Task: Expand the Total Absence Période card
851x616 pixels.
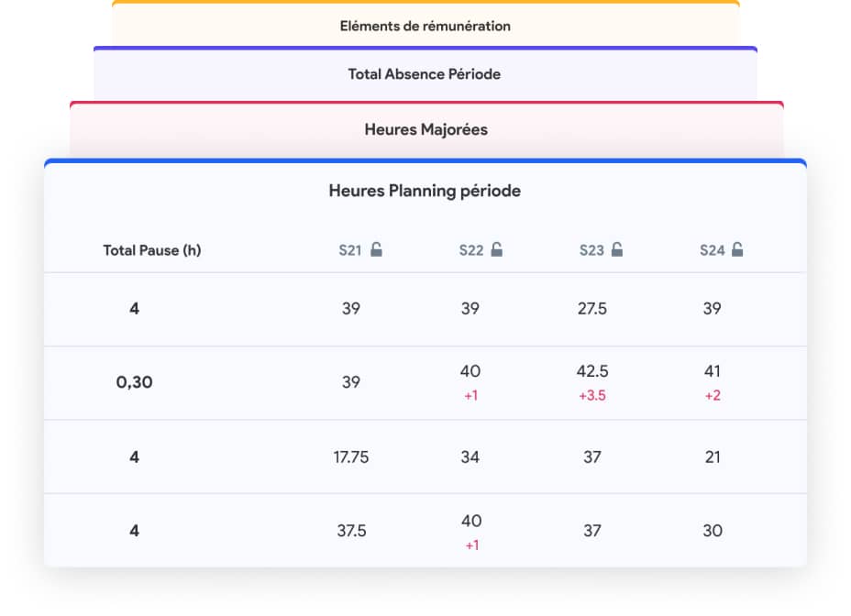Action: tap(425, 74)
